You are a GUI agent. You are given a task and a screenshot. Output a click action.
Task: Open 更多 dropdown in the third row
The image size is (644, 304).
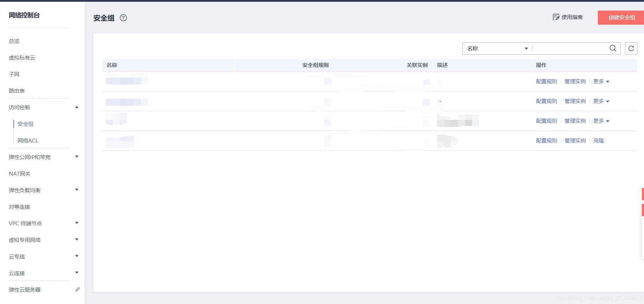click(x=601, y=121)
